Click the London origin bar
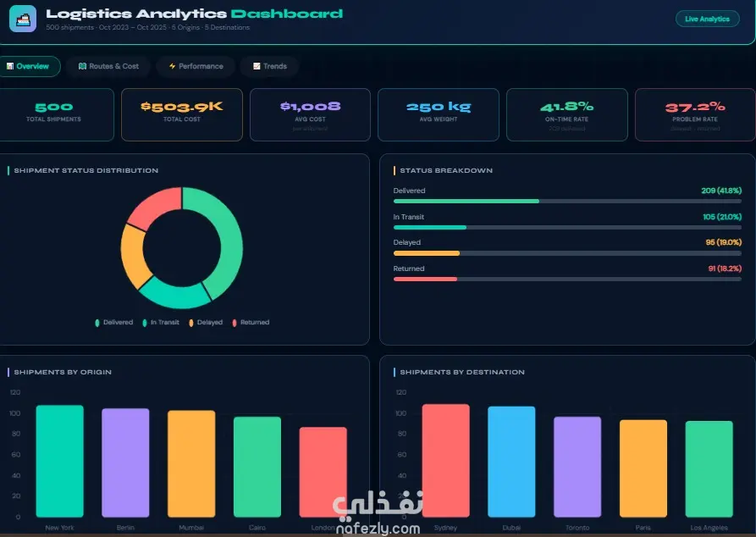756x537 pixels. point(323,472)
